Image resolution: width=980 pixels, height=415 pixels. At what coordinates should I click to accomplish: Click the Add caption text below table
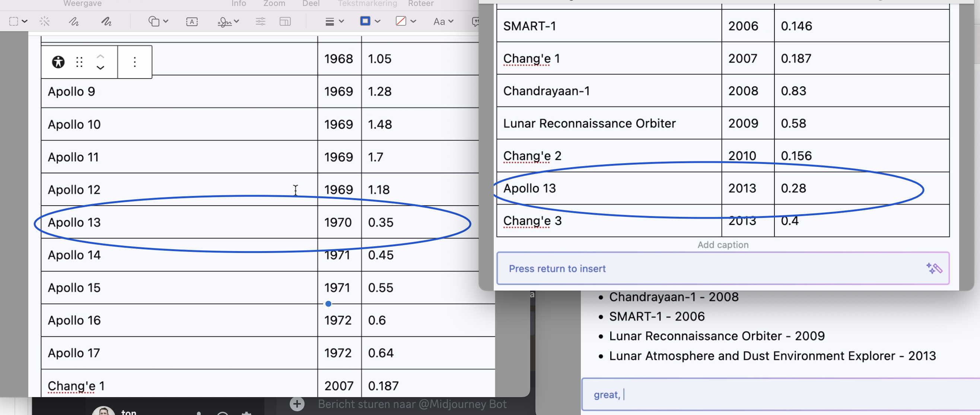coord(722,245)
